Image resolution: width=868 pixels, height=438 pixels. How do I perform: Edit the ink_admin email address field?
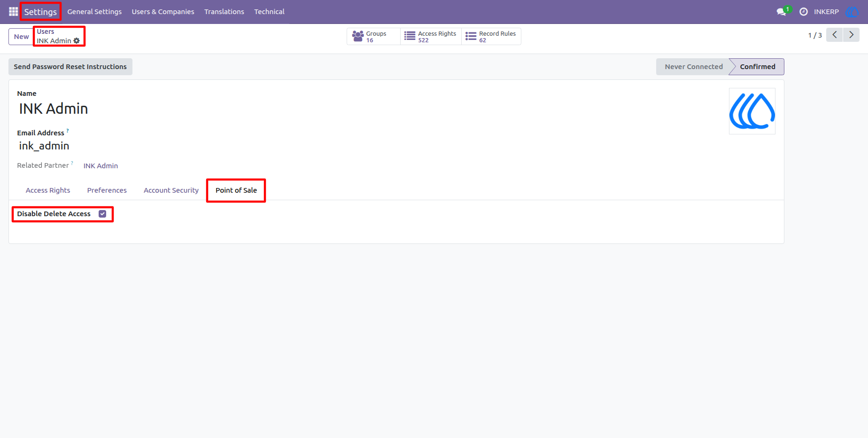pos(44,146)
